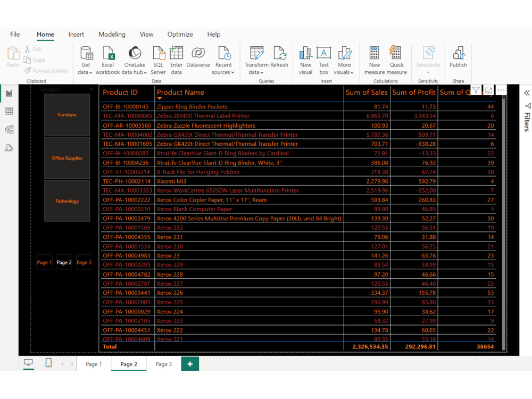Select Technology in the Category slicer

coord(67,201)
